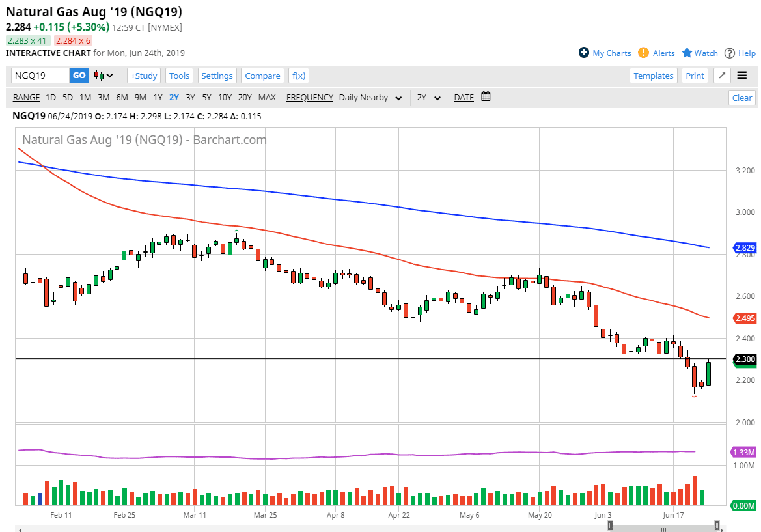Viewport: 761px width, 532px height.
Task: Click the f(x) expressions button
Action: click(299, 76)
